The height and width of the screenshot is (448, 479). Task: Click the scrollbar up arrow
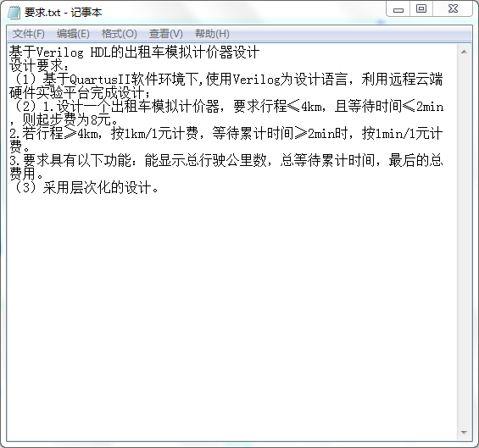point(464,52)
